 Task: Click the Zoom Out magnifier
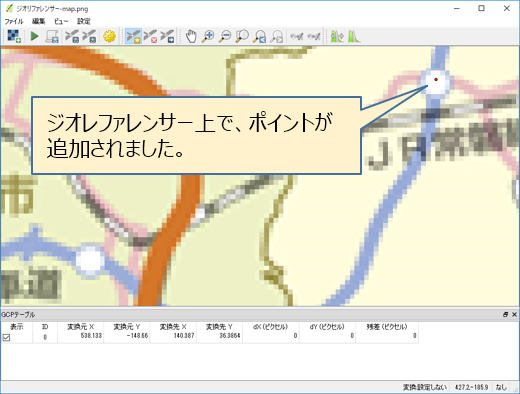click(x=225, y=36)
